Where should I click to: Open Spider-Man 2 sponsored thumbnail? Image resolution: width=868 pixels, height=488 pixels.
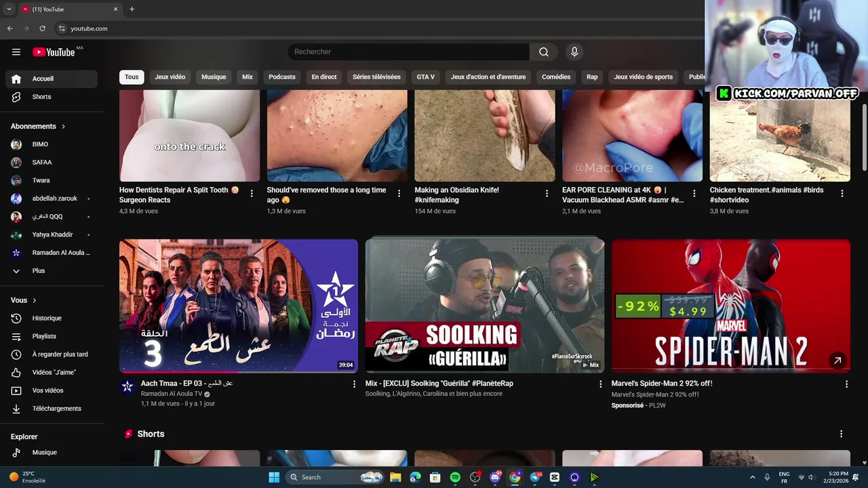coord(731,306)
